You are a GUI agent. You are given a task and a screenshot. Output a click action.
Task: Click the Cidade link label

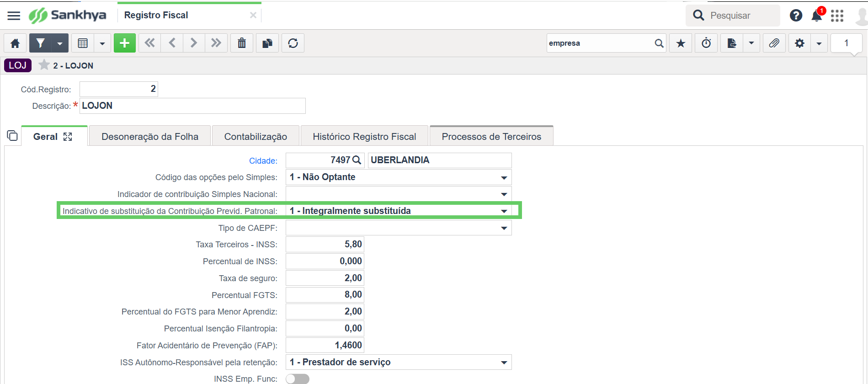tap(263, 161)
